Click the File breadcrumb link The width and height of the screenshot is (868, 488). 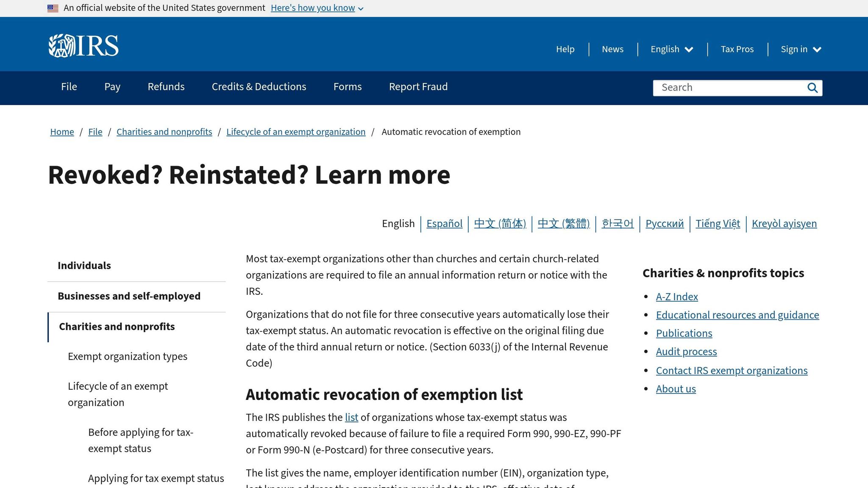point(95,132)
